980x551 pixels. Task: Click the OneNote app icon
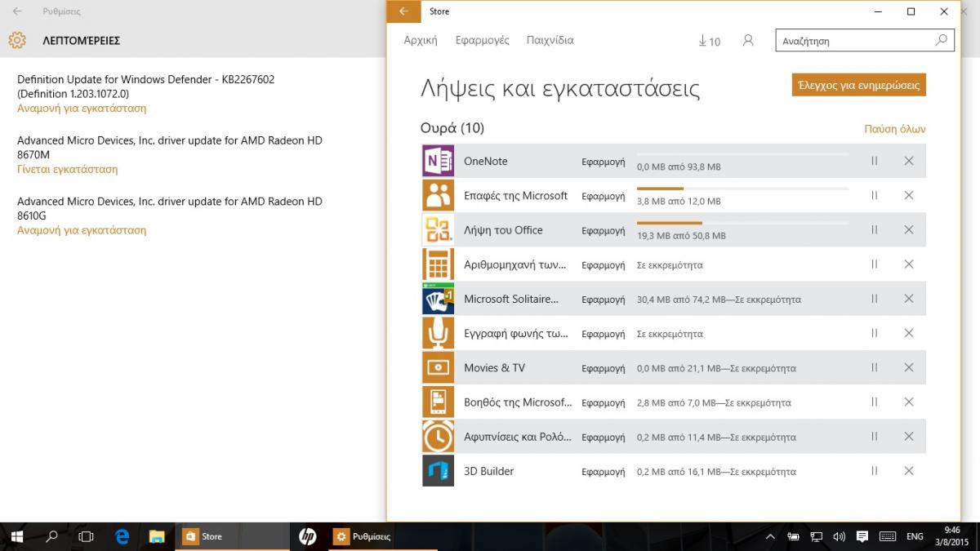438,161
